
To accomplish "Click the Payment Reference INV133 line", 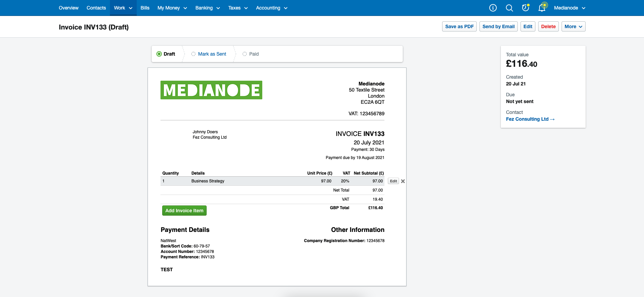I will [187, 257].
